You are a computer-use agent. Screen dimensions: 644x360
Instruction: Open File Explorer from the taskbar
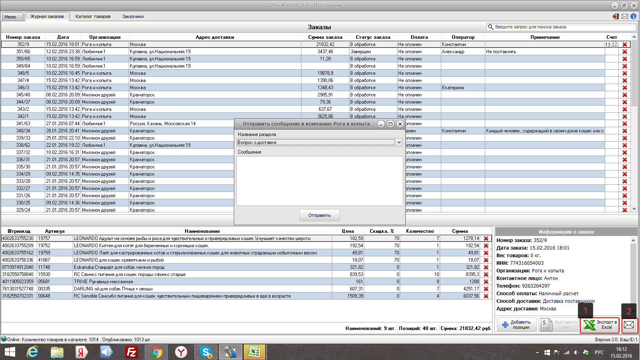57,352
